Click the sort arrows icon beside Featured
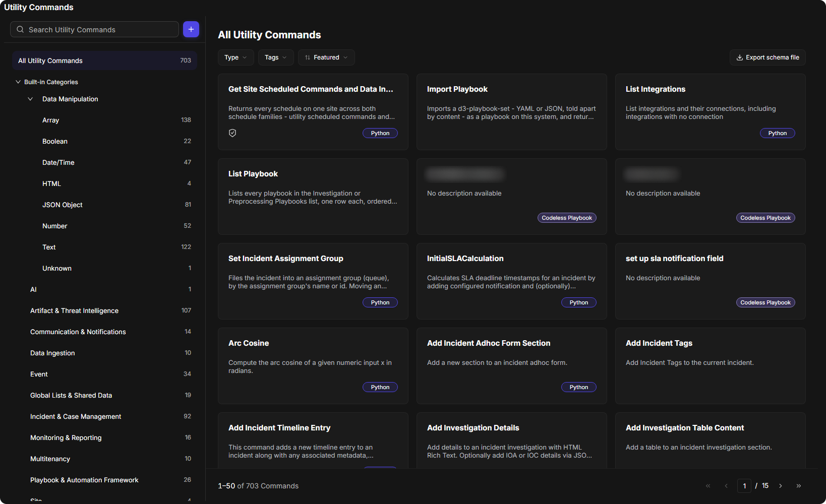 point(308,57)
